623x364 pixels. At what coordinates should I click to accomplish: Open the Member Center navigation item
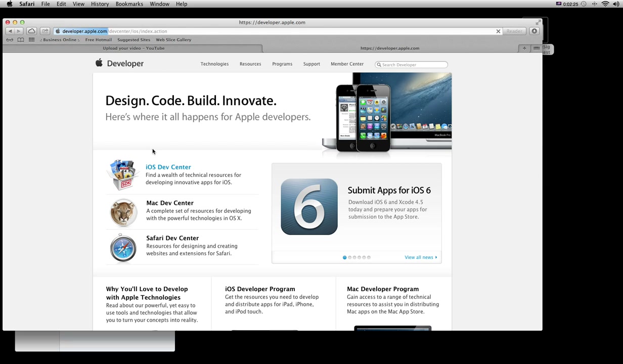(347, 64)
